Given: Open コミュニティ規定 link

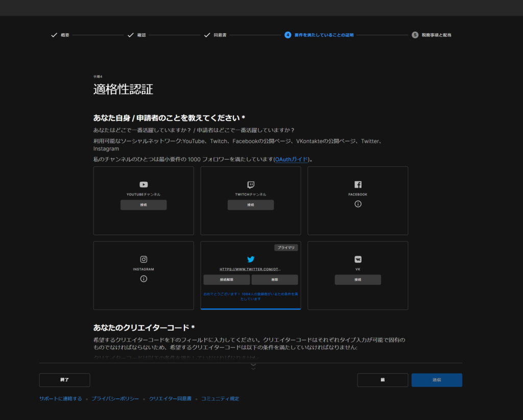Looking at the screenshot, I should coord(220,399).
